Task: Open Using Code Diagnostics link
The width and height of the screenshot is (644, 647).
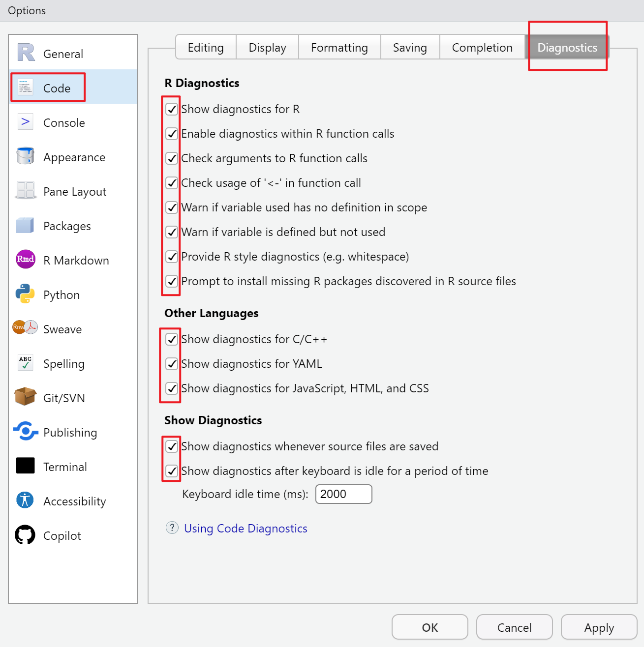Action: point(245,529)
